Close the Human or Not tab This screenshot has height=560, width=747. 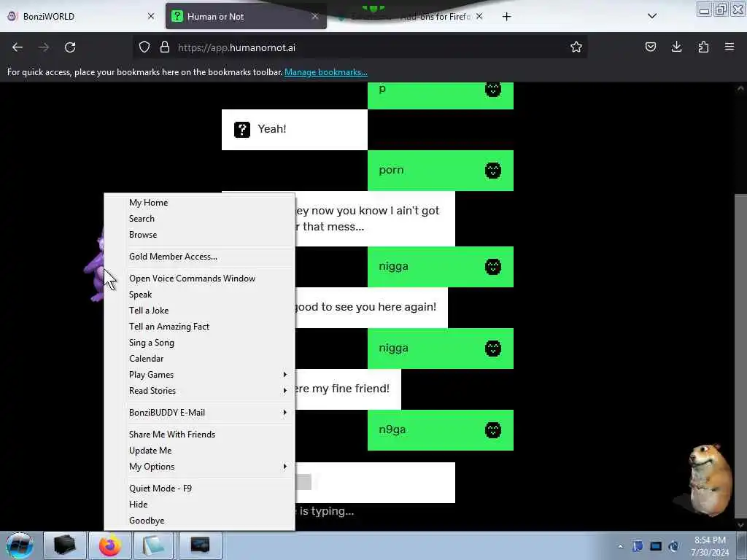coord(315,16)
